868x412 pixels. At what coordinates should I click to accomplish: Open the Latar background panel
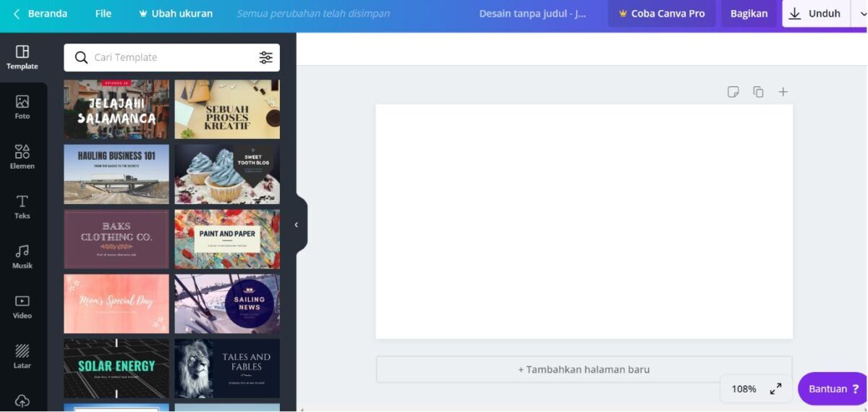(x=22, y=356)
